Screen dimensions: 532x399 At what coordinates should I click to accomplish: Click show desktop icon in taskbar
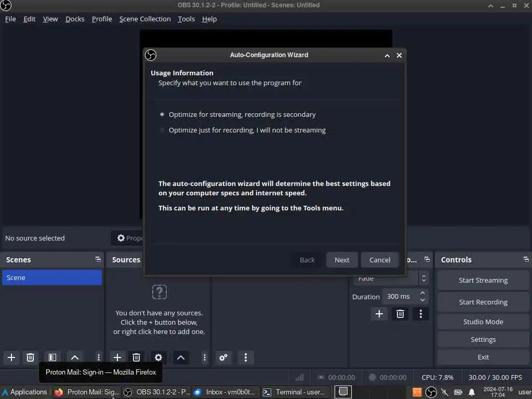coord(343,392)
